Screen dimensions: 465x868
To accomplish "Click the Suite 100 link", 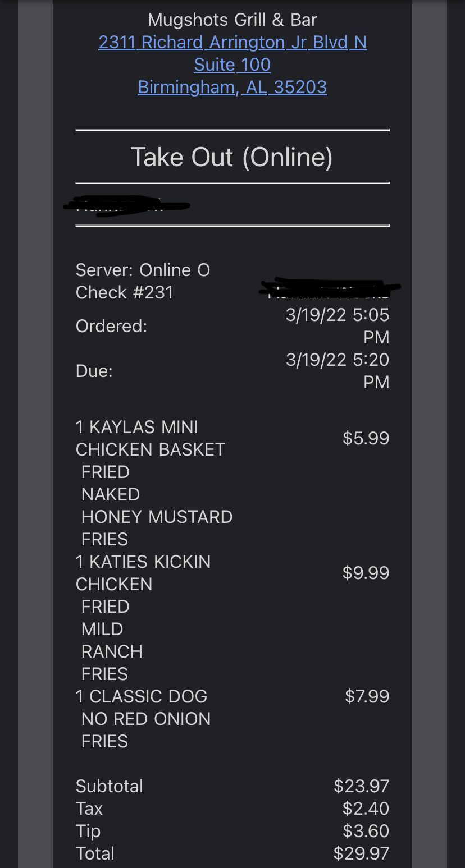I will (x=233, y=65).
